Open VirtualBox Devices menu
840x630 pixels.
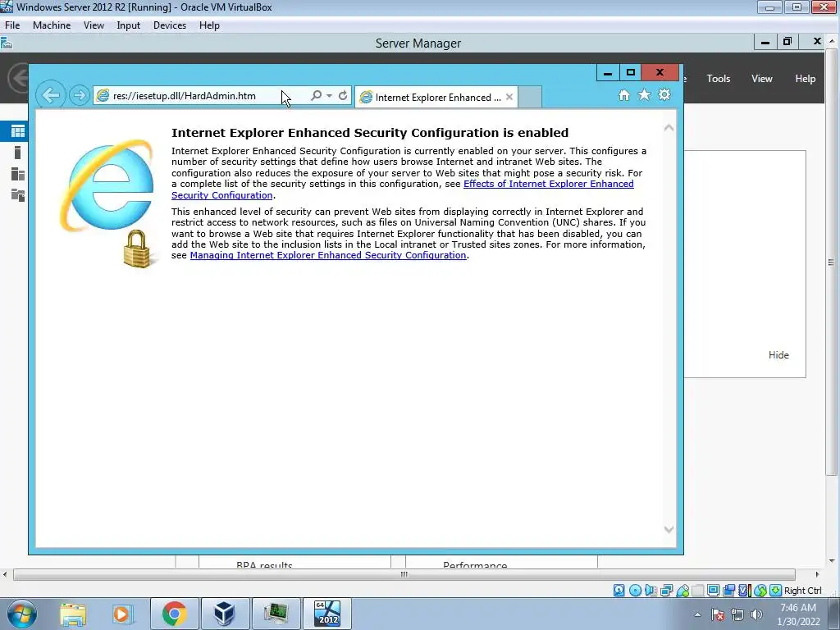coord(169,25)
